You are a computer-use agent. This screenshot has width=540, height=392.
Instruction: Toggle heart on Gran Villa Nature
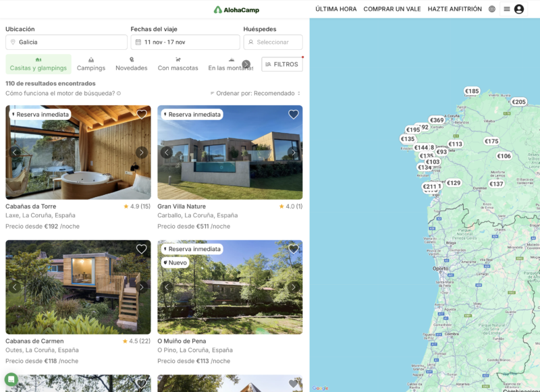pos(293,114)
